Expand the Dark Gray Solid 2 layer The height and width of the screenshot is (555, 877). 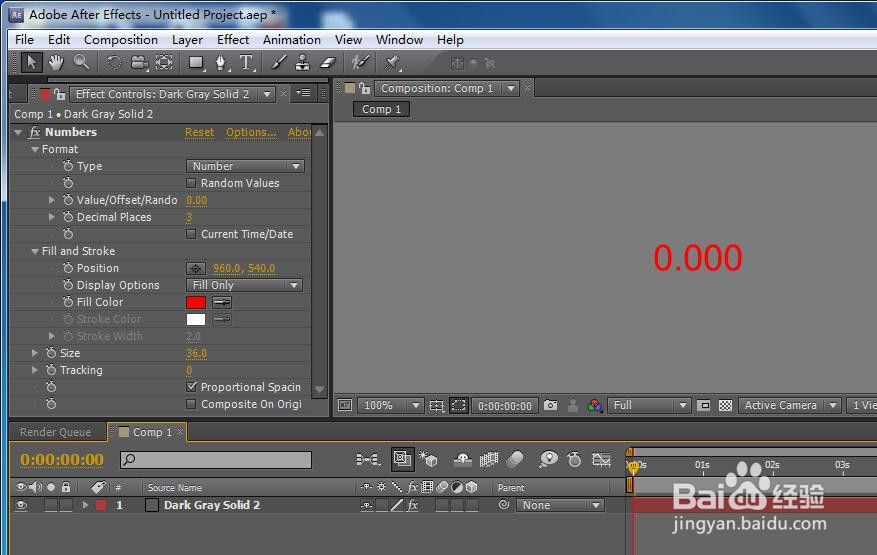pos(86,505)
